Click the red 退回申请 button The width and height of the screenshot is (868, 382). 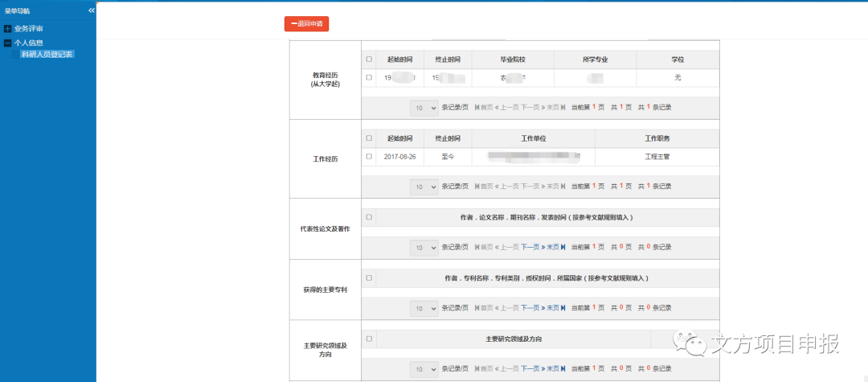point(307,24)
